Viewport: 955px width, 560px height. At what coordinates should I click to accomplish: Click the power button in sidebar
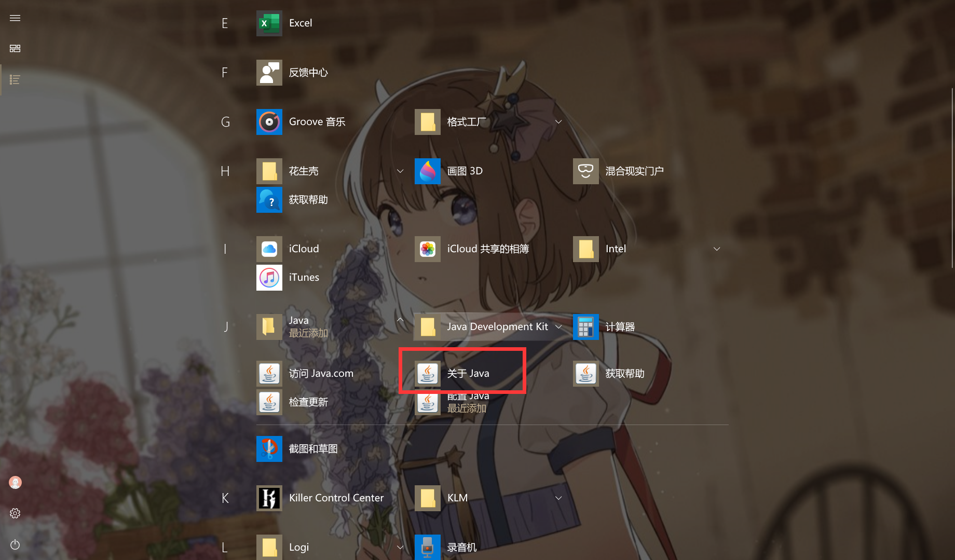pos(15,544)
